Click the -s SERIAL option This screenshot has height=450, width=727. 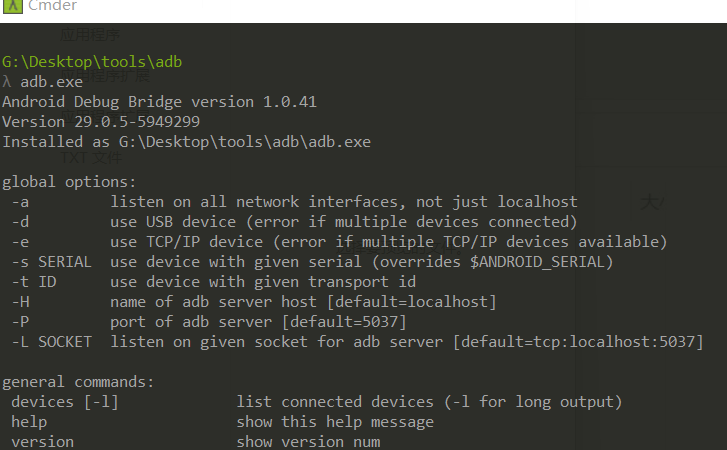click(x=52, y=262)
